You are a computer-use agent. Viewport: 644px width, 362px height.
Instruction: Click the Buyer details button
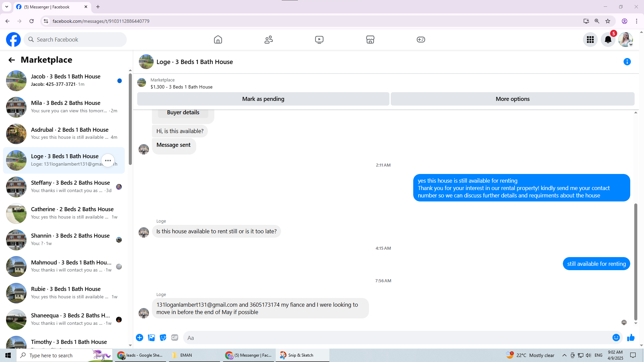click(183, 113)
